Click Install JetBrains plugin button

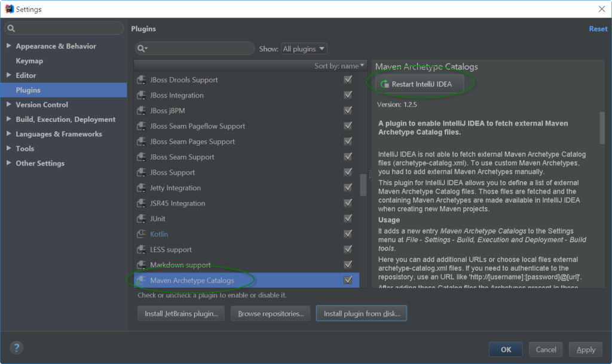(181, 313)
